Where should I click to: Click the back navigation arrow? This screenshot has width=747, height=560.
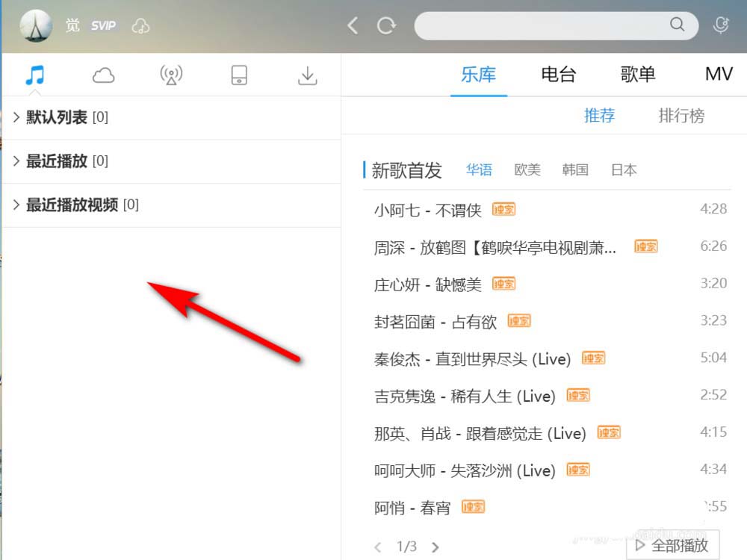352,25
